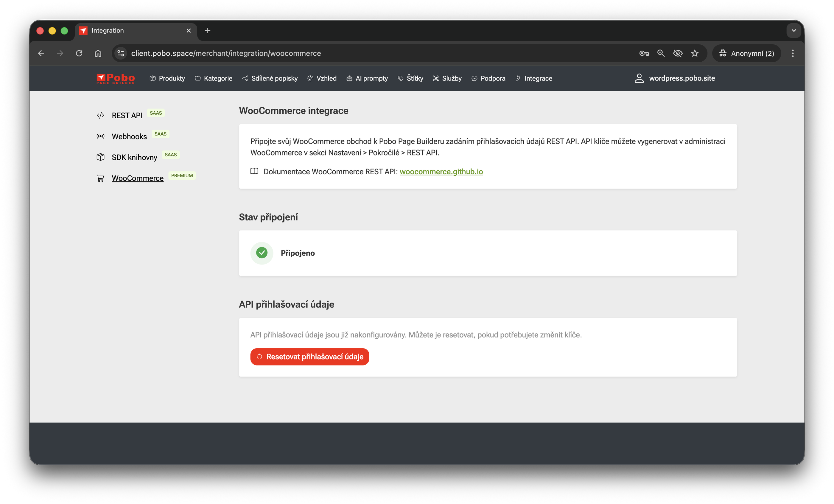Image resolution: width=834 pixels, height=504 pixels.
Task: Click the password key icon in address bar
Action: click(x=644, y=53)
